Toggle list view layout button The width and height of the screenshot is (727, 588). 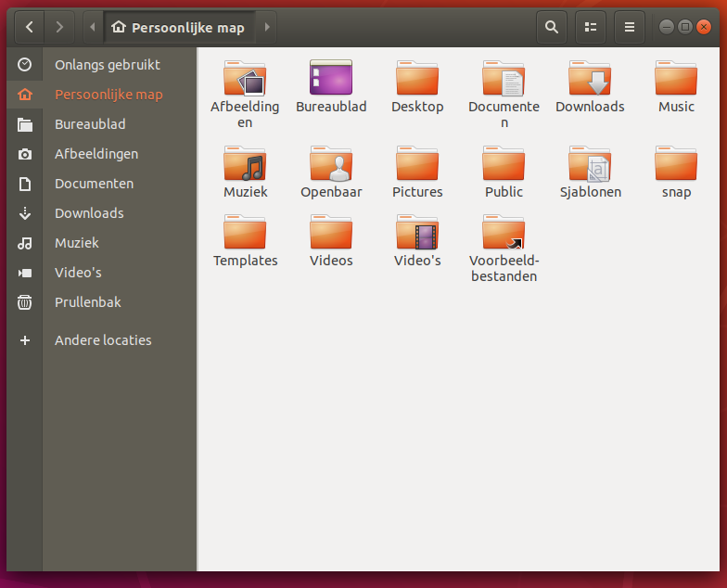tap(591, 27)
